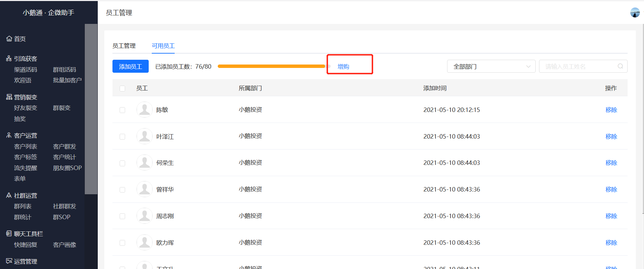Click the 聊天工具栏 section icon
Viewport: 644px width, 269px height.
(x=9, y=233)
